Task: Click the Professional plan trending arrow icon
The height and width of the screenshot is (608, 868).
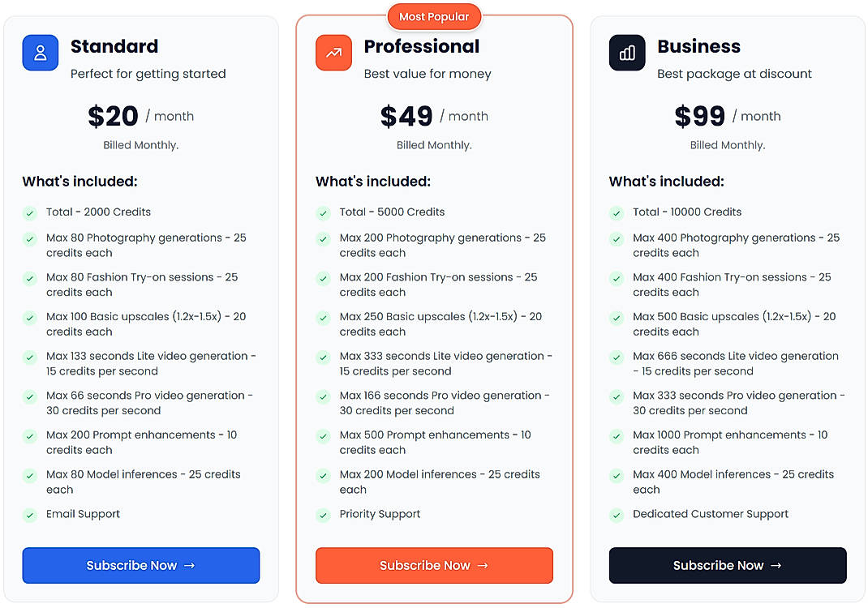Action: pyautogui.click(x=333, y=52)
